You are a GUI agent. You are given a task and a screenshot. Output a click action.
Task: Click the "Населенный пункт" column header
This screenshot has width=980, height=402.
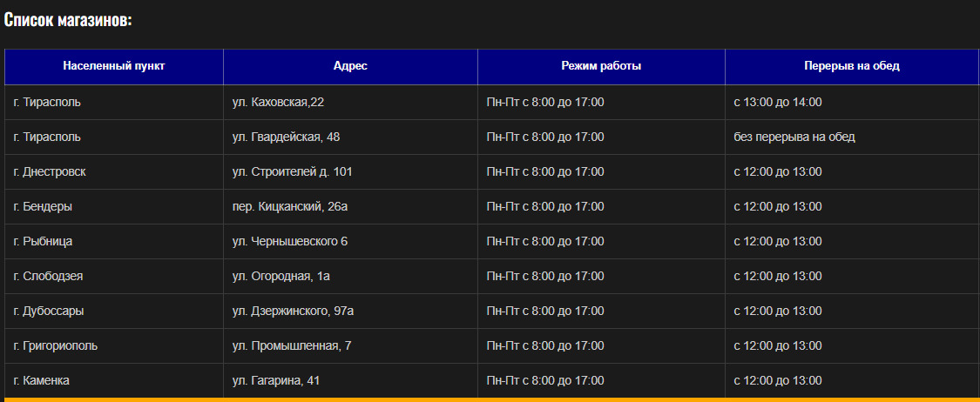pos(114,66)
